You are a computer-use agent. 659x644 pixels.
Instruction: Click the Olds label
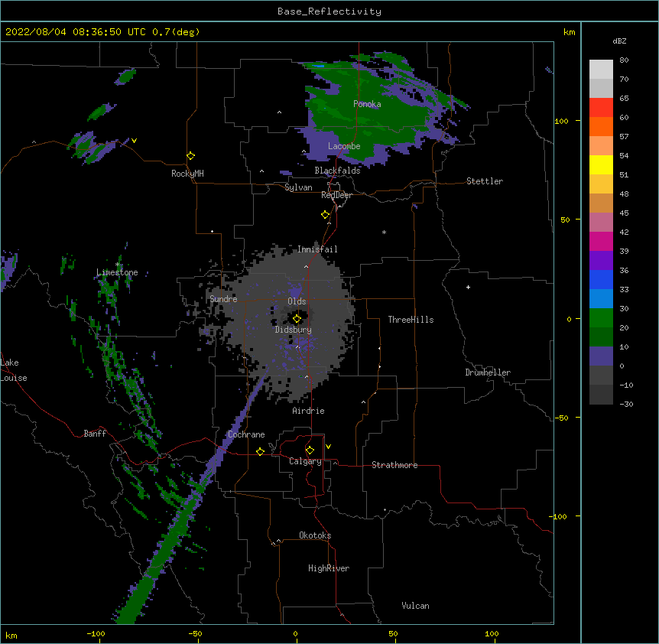click(x=297, y=301)
